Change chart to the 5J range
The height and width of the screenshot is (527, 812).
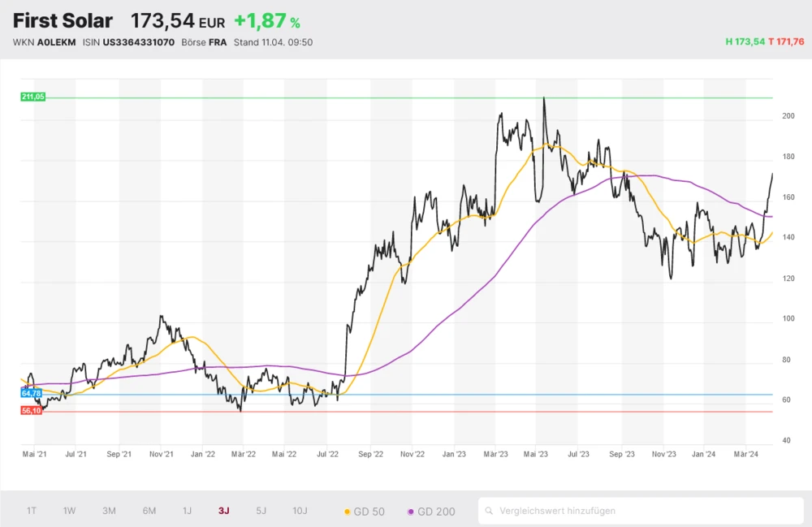click(261, 511)
